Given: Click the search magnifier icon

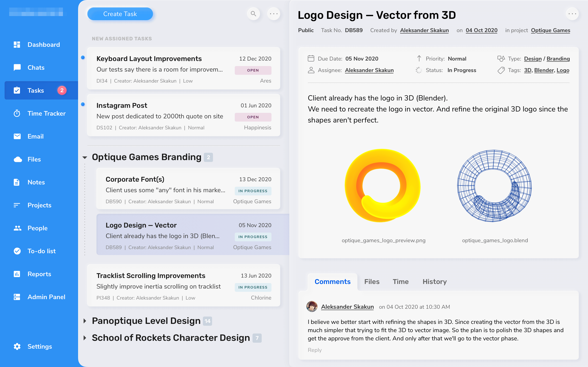Looking at the screenshot, I should click(253, 14).
